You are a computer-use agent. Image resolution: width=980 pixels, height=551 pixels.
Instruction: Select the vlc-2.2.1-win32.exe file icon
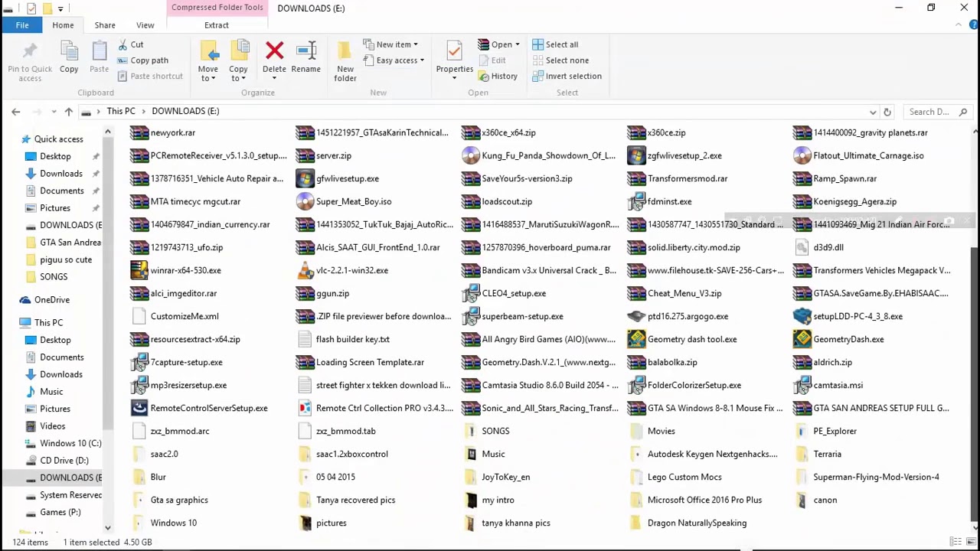pos(305,270)
